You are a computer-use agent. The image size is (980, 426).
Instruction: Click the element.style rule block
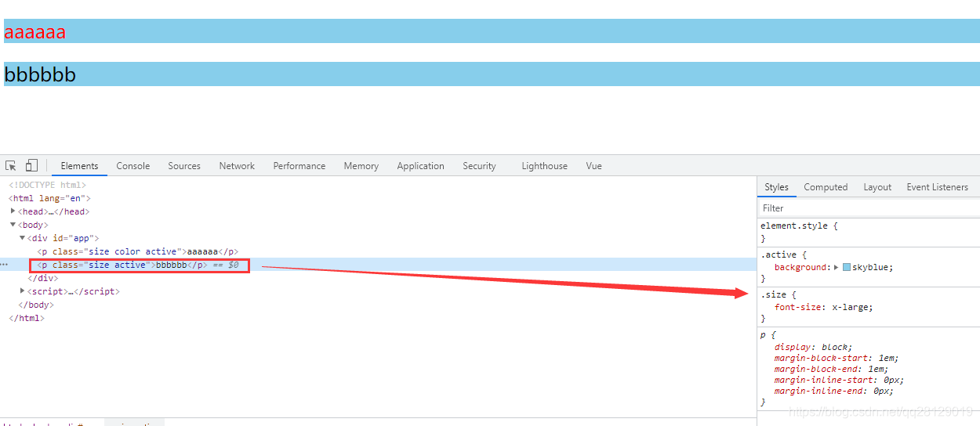[869, 232]
